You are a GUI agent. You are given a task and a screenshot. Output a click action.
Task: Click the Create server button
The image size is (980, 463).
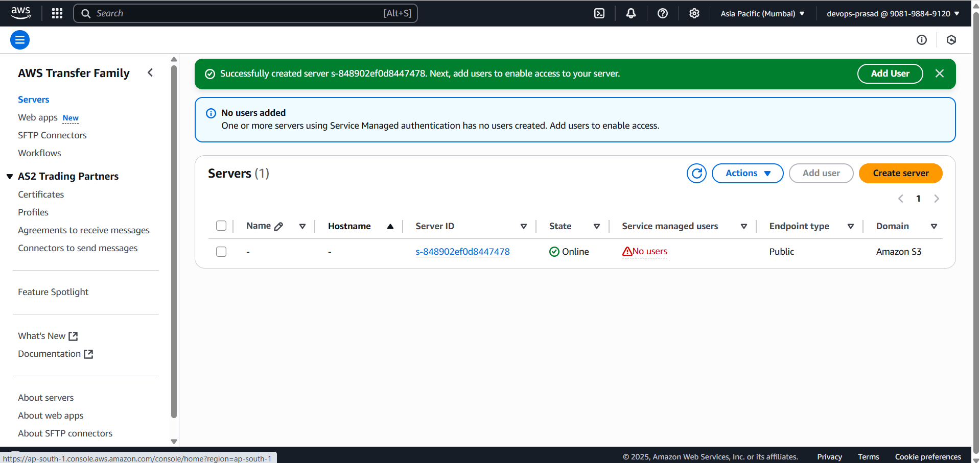click(900, 173)
